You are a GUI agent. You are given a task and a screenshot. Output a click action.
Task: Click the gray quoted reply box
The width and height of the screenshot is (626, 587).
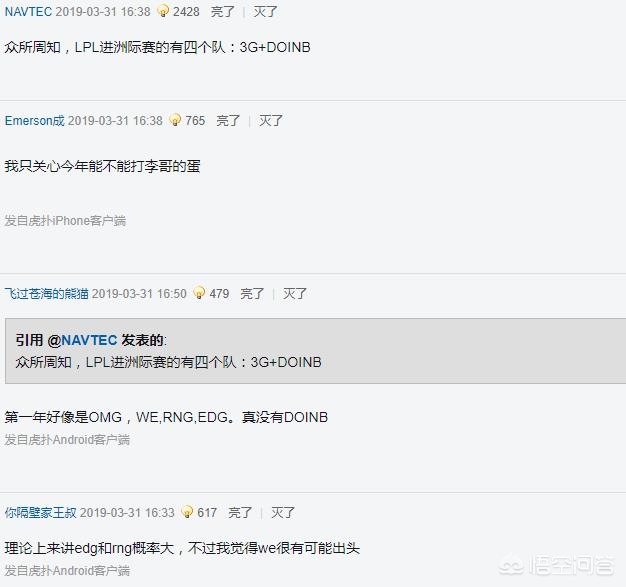tap(315, 351)
